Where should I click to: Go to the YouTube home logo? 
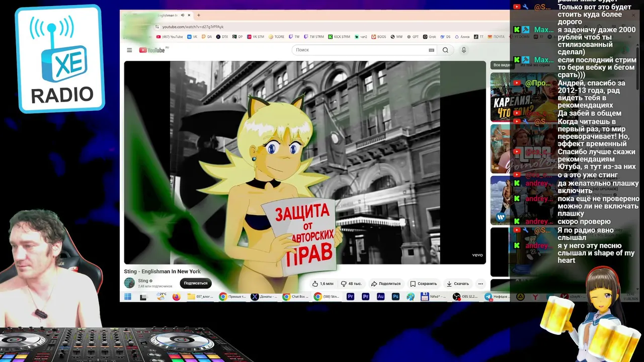pos(152,50)
